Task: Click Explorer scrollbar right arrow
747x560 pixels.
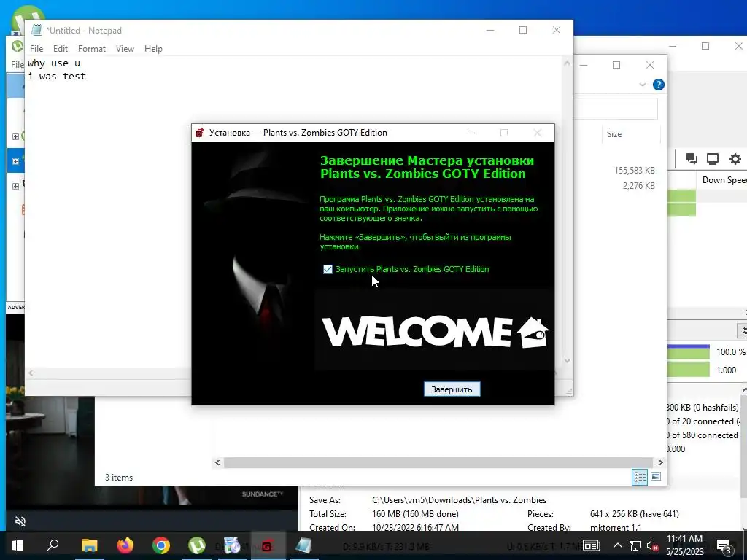Action: click(x=660, y=462)
